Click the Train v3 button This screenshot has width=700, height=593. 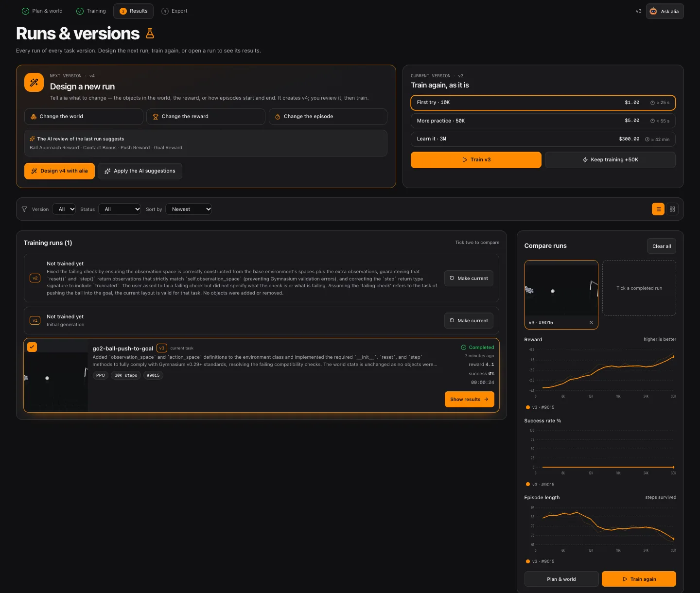(x=476, y=160)
